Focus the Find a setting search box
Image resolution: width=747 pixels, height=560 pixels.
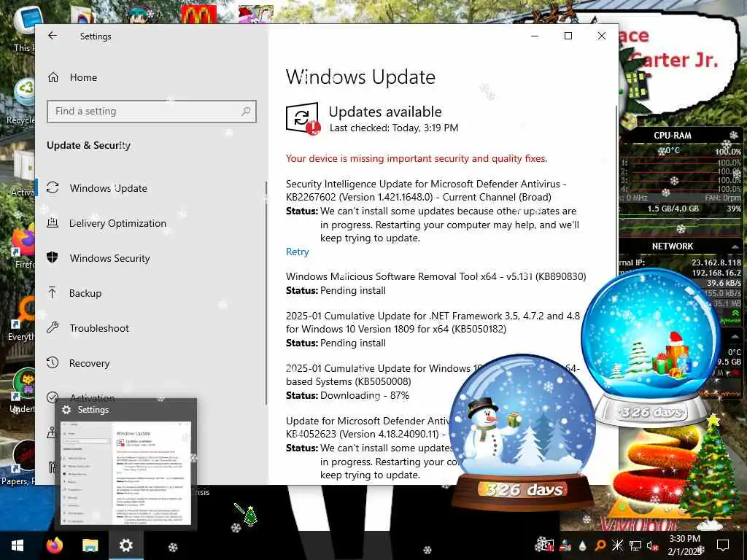coord(152,112)
